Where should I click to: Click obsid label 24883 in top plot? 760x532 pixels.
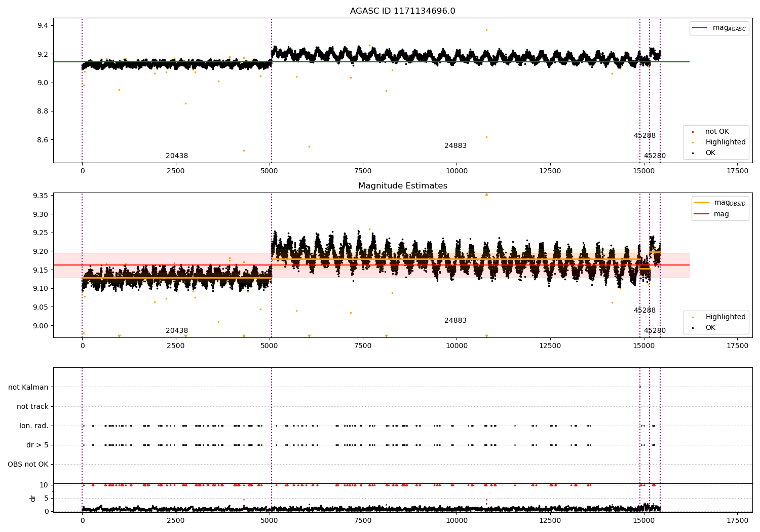click(x=455, y=146)
